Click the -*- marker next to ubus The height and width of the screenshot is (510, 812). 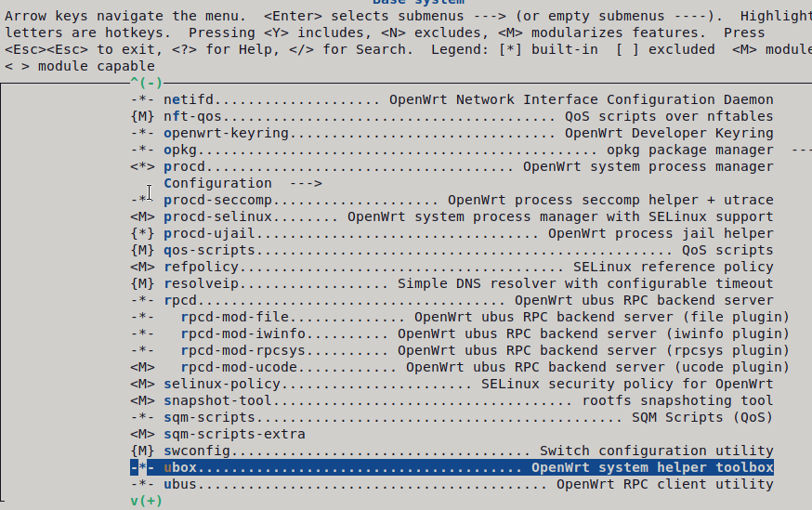[142, 485]
